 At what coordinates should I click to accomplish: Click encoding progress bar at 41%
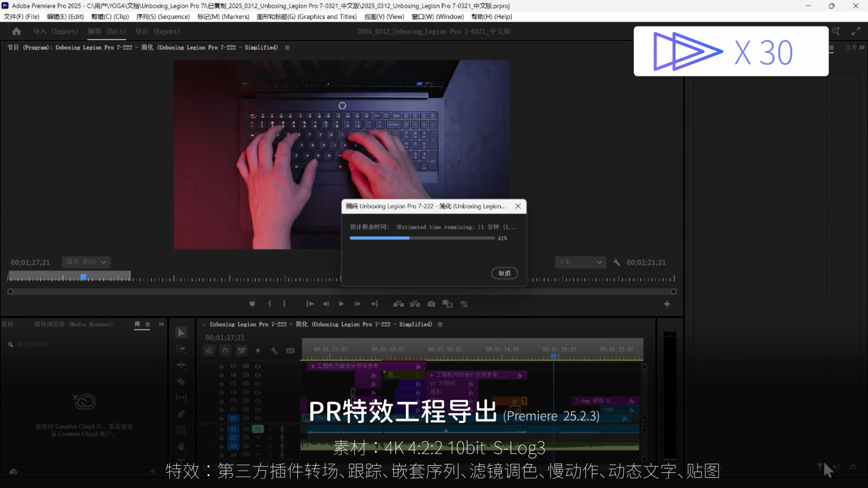click(422, 238)
